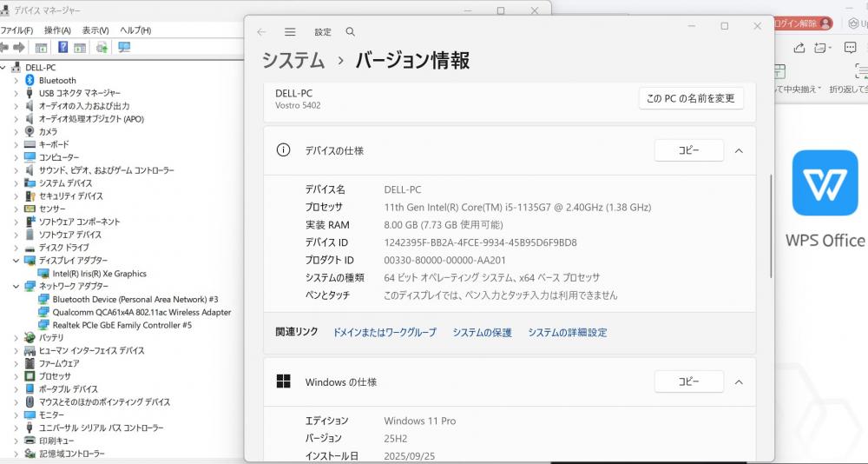This screenshot has width=868, height=464.
Task: Click the info icon beside デバイスの仕様
Action: click(284, 150)
